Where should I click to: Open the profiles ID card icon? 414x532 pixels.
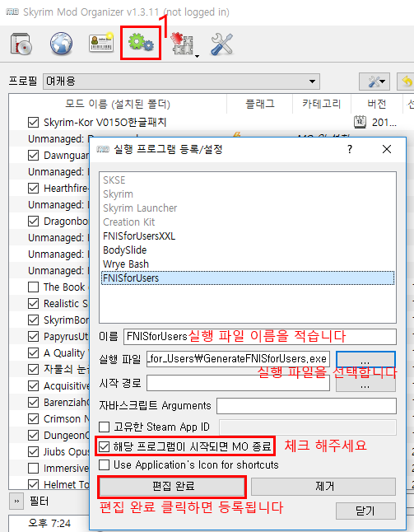pos(101,42)
